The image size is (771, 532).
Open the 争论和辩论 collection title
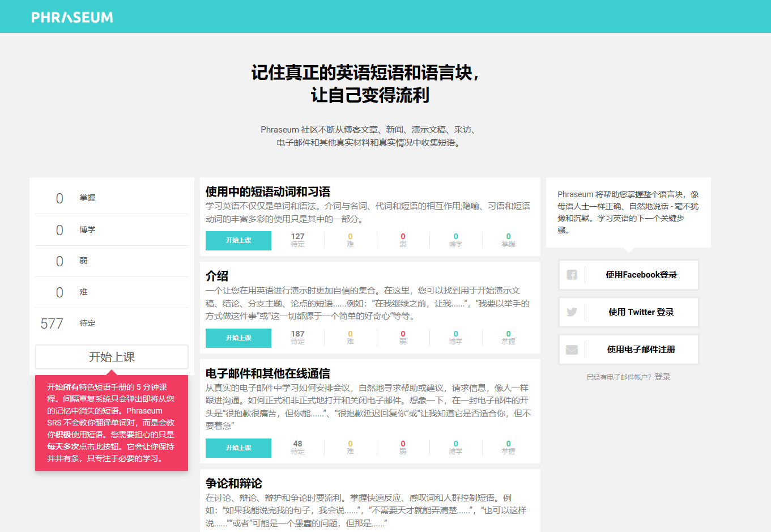(x=233, y=483)
